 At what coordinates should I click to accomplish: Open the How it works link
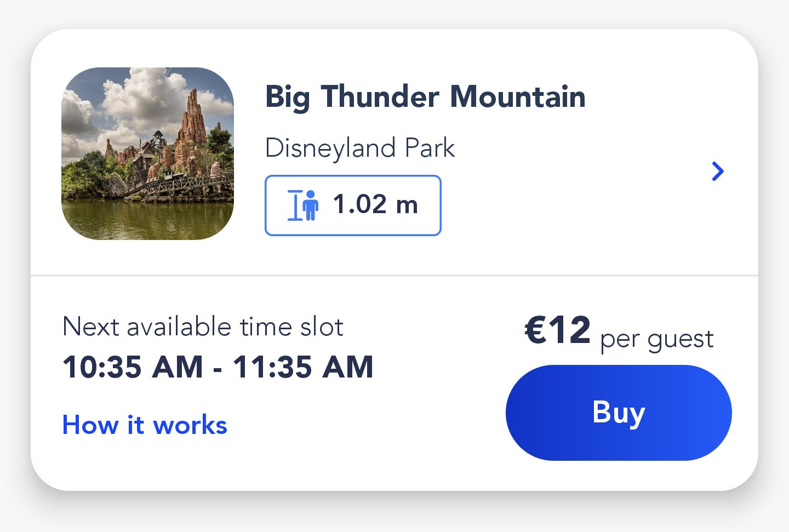pos(145,425)
